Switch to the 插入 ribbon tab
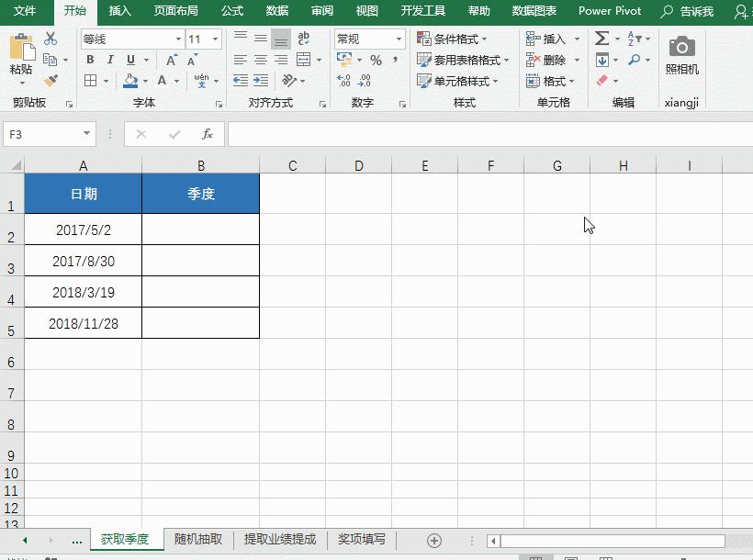 [x=120, y=12]
